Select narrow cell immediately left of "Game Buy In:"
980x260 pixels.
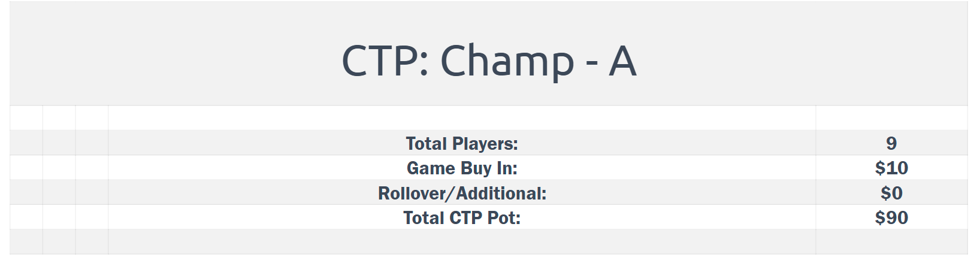click(x=92, y=168)
